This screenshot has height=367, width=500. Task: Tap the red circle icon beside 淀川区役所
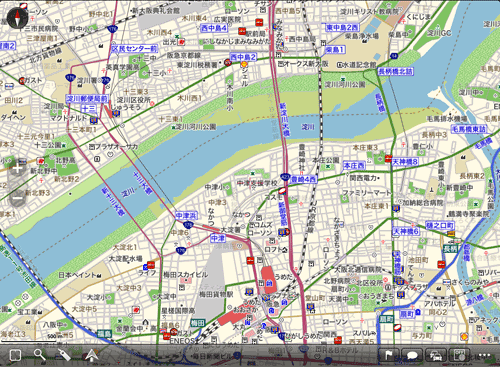[152, 104]
